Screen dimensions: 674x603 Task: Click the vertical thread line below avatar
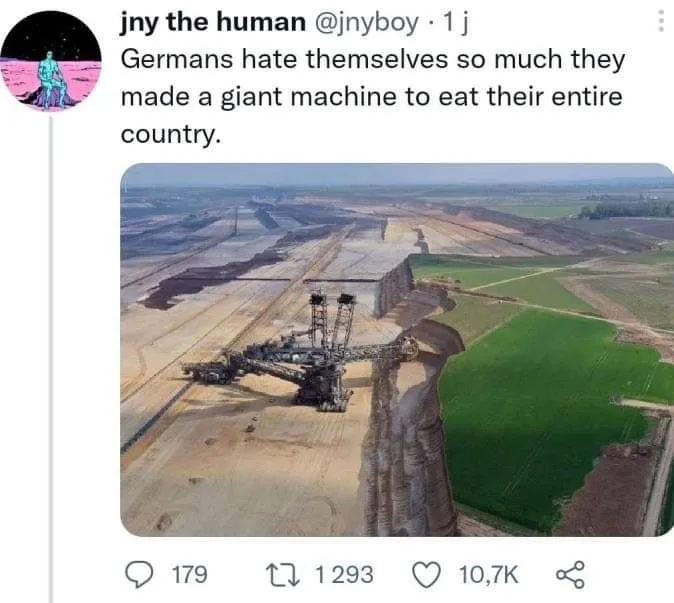(x=51, y=359)
